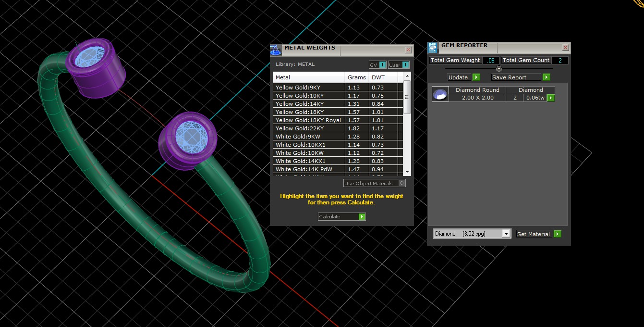Click the Library: METAL label
644x327 pixels.
[x=295, y=64]
